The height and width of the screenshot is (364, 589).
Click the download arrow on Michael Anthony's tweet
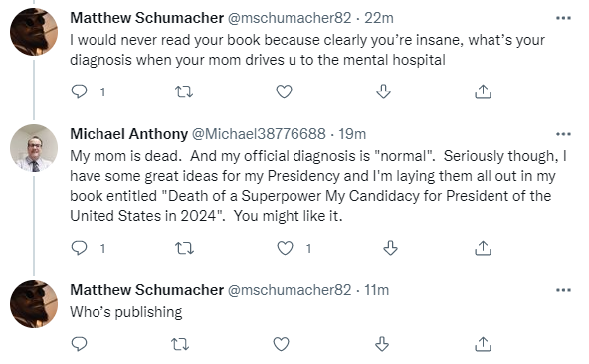(x=390, y=248)
